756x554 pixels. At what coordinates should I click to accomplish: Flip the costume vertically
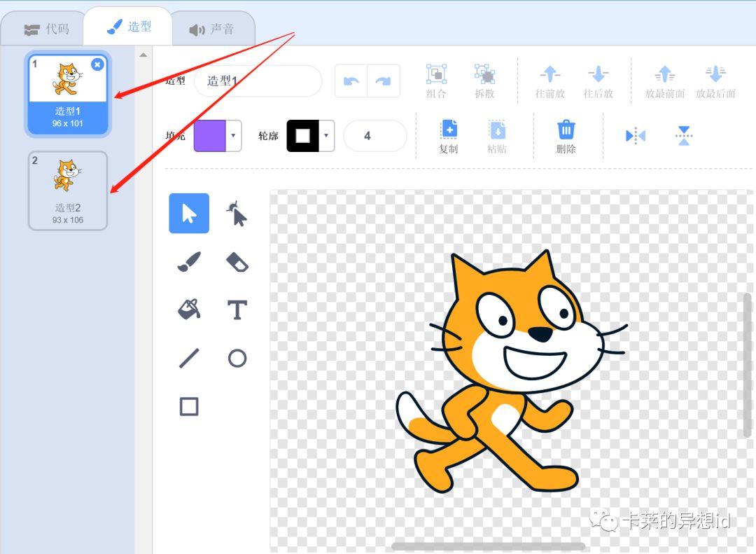[x=684, y=136]
